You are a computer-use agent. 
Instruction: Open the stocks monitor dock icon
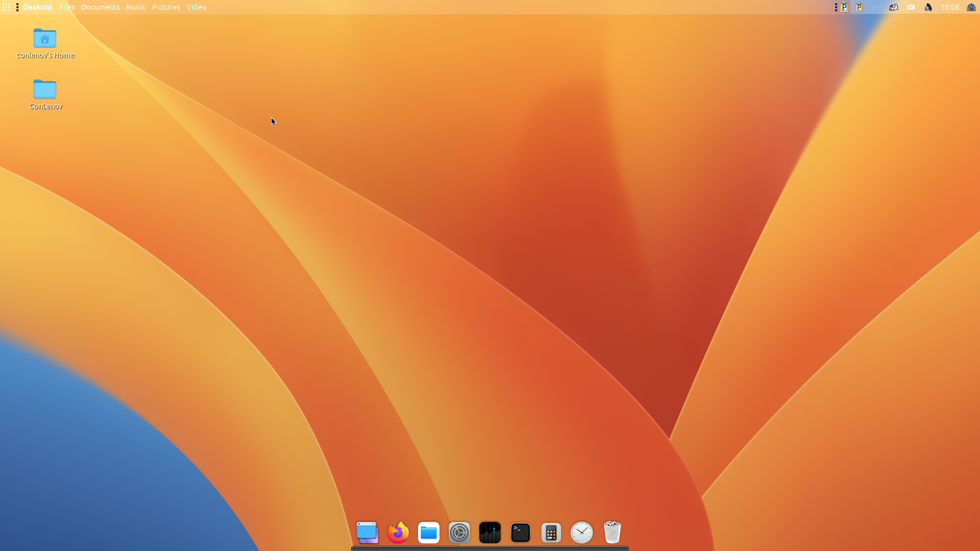click(x=490, y=533)
